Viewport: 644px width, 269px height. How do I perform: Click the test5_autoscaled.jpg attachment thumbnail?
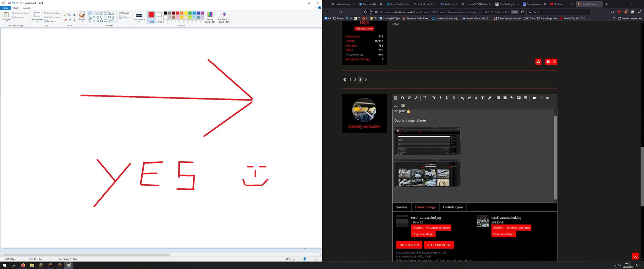coord(482,221)
